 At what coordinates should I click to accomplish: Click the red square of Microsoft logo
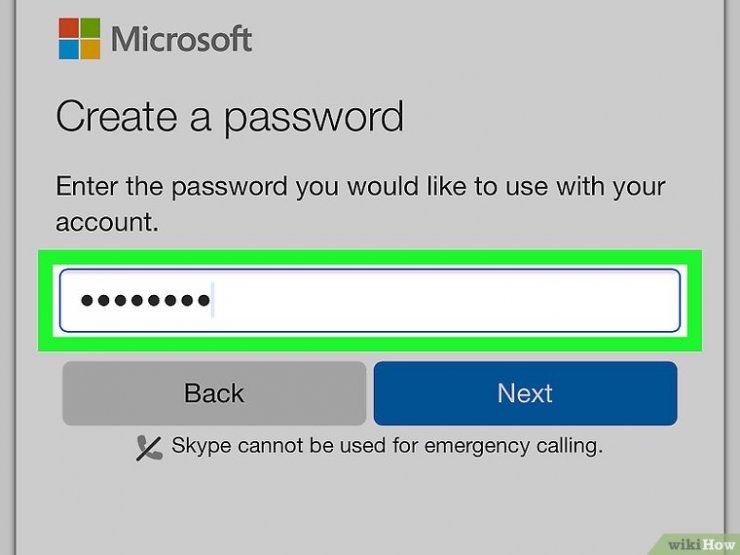click(x=68, y=28)
